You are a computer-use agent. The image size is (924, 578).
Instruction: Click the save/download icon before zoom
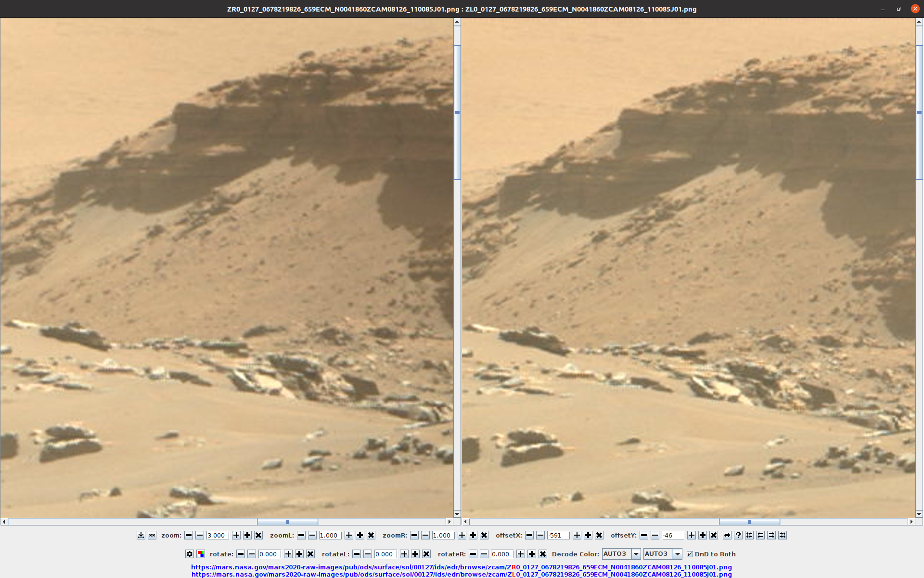[x=141, y=535]
